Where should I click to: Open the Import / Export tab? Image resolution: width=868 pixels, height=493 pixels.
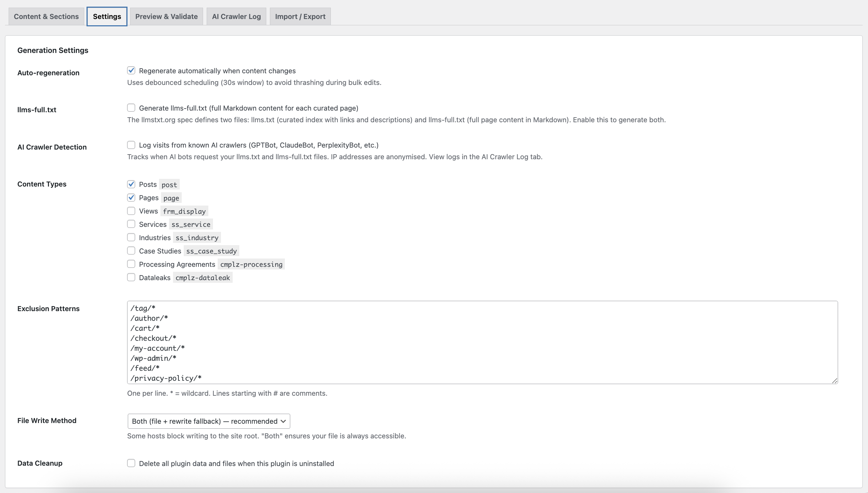point(300,16)
